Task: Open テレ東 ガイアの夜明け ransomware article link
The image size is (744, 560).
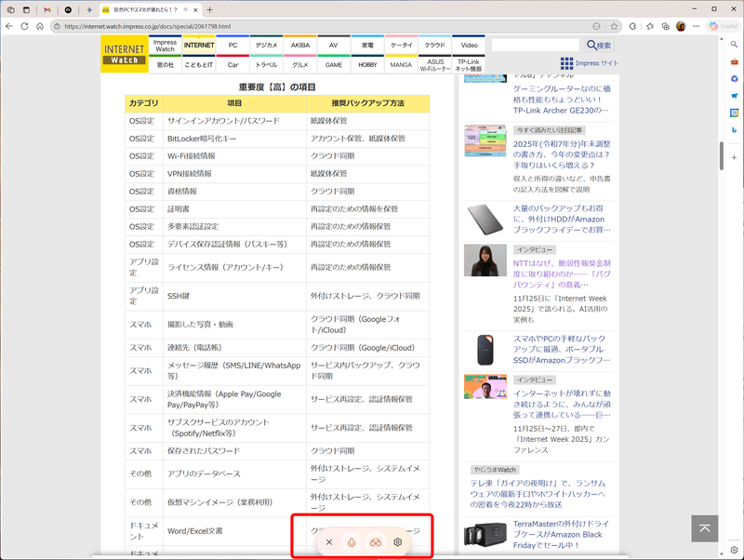Action: pyautogui.click(x=538, y=494)
